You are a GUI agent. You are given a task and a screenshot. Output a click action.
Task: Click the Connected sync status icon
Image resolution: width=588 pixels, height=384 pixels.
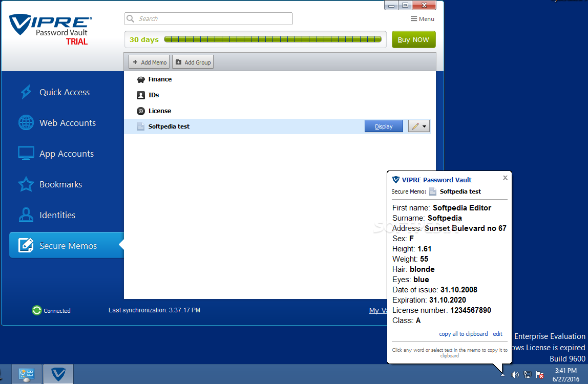[37, 310]
